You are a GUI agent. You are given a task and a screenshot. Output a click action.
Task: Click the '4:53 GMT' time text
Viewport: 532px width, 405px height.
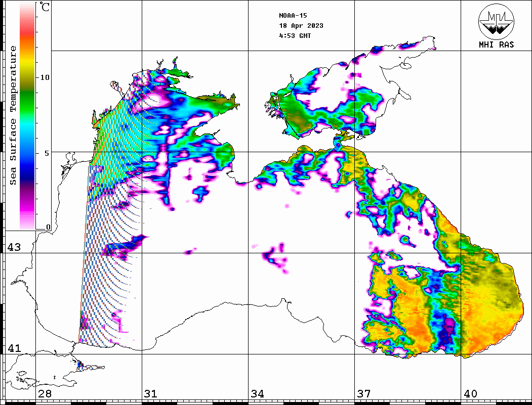pos(295,35)
